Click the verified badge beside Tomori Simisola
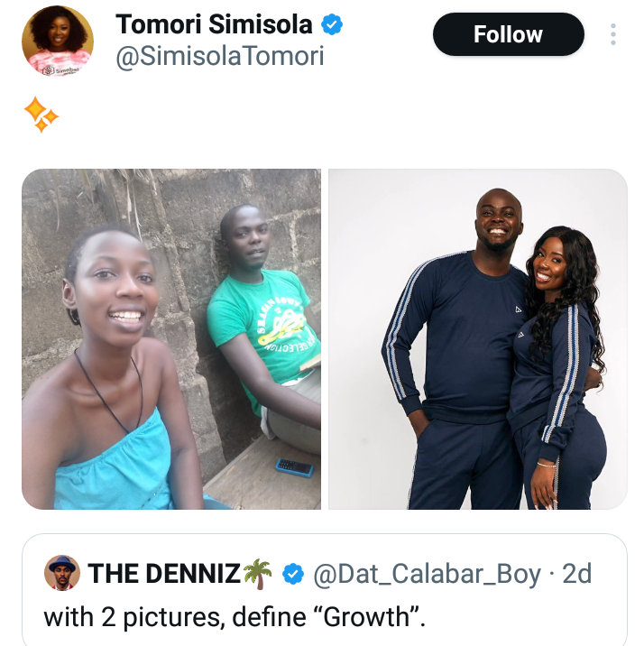The height and width of the screenshot is (646, 644). [333, 24]
